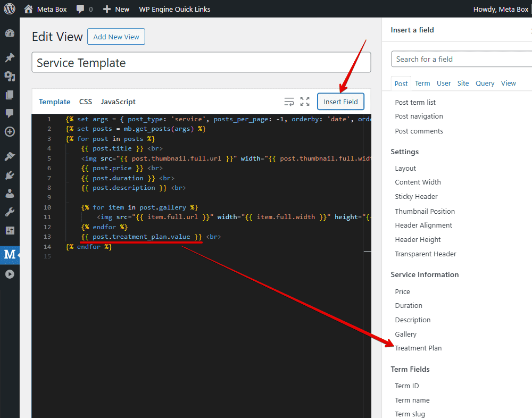Switch to the CSS tab
This screenshot has height=418, width=532.
86,102
